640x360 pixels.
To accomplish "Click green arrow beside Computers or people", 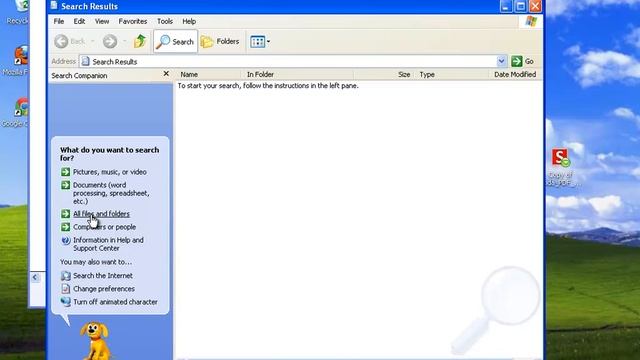I will pyautogui.click(x=65, y=227).
